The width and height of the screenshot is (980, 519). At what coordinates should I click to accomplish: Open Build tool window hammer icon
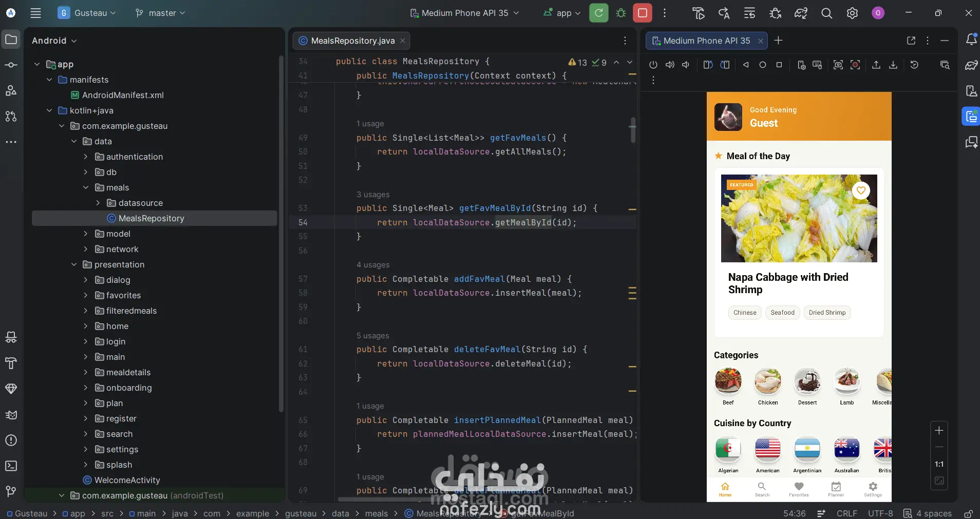point(11,363)
